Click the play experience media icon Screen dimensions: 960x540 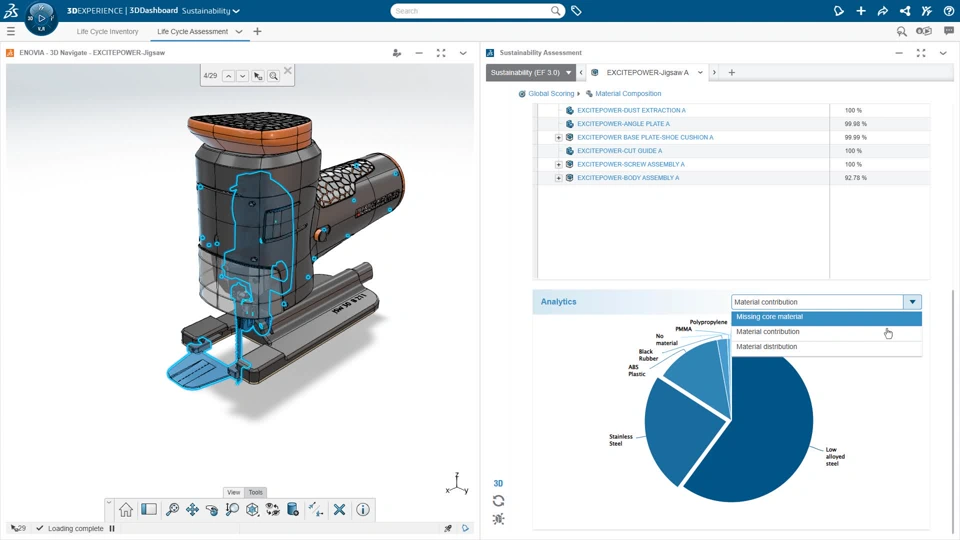pyautogui.click(x=924, y=31)
